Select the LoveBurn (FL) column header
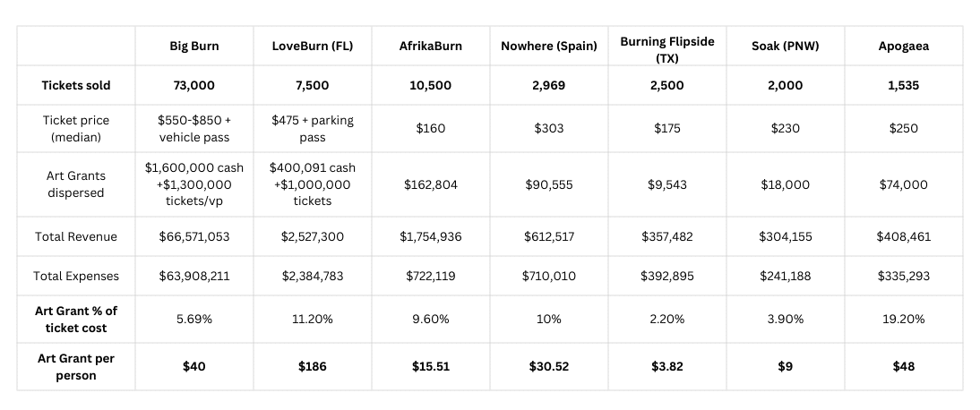980x410 pixels. 314,46
